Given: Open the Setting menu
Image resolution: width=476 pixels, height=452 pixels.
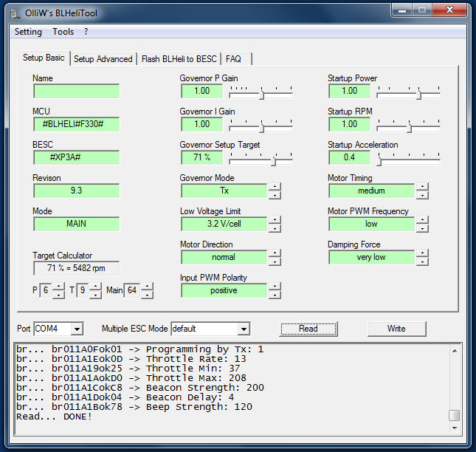Looking at the screenshot, I should [28, 32].
